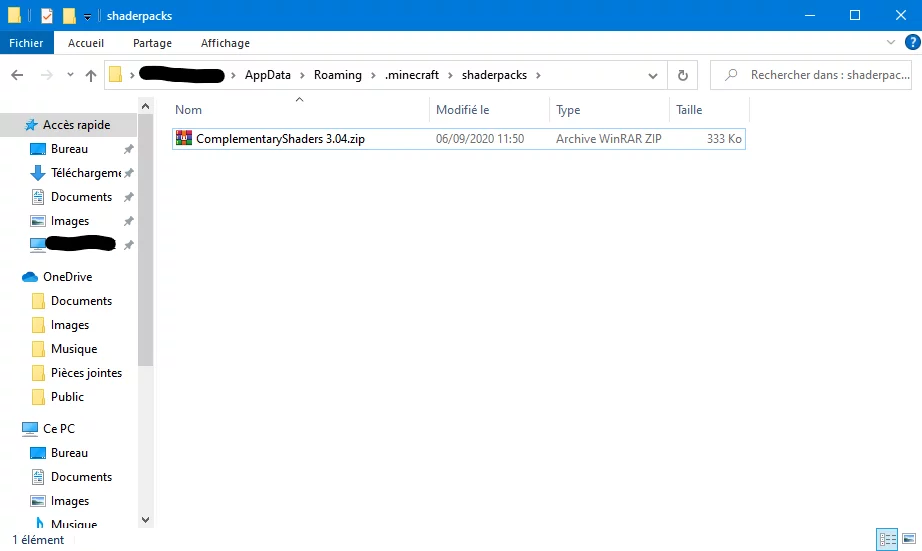Refresh the shaderpacks folder view
Screen dimensions: 922x551
tap(682, 75)
